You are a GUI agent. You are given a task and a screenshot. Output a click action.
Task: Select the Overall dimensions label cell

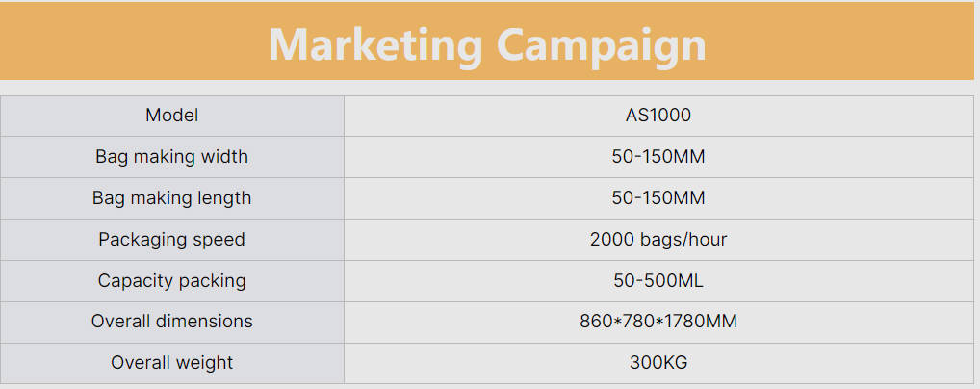171,322
